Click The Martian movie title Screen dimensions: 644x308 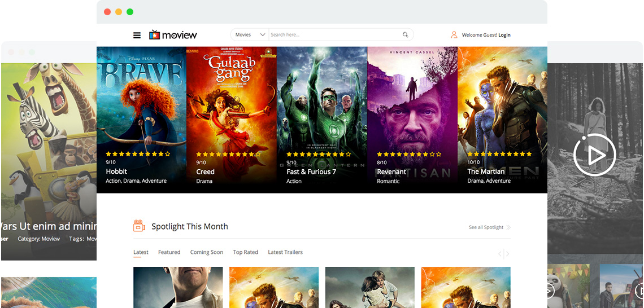486,171
